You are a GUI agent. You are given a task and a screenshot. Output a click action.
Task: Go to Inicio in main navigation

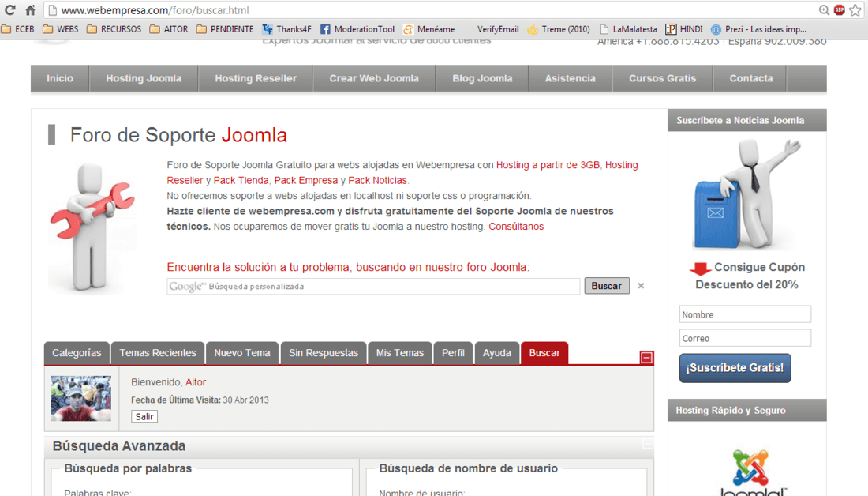click(x=60, y=78)
